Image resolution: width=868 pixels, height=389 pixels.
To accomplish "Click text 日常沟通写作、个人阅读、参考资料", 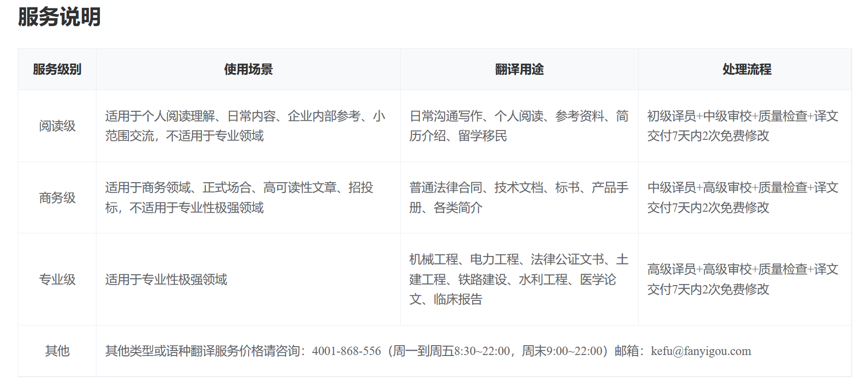I will 507,116.
